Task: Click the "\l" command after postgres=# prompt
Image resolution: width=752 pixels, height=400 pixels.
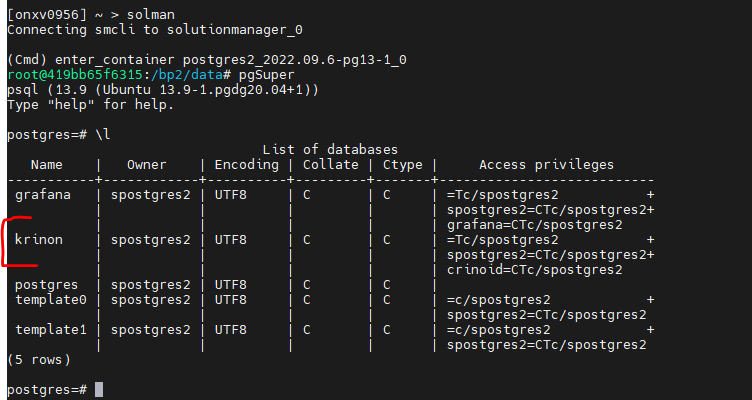Action: [x=103, y=135]
